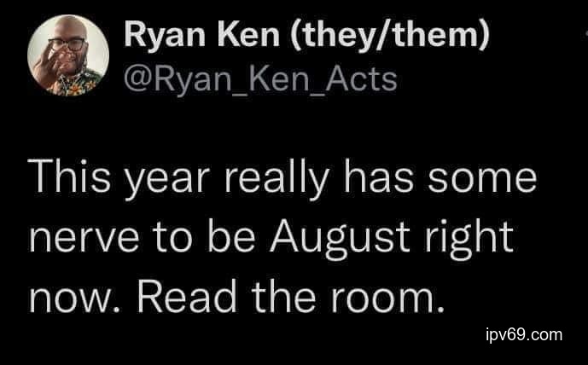Click the raised hand in the avatar
The height and width of the screenshot is (365, 588).
[50, 61]
